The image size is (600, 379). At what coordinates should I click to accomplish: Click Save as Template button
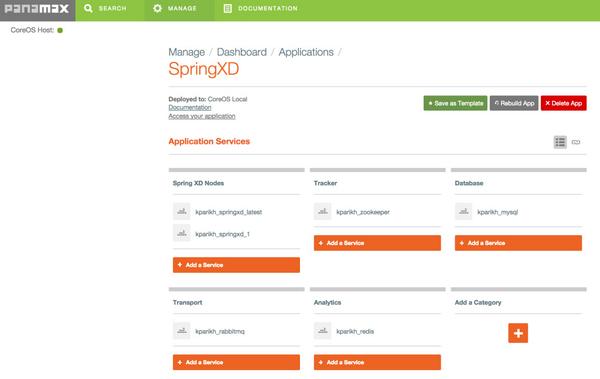pyautogui.click(x=455, y=103)
